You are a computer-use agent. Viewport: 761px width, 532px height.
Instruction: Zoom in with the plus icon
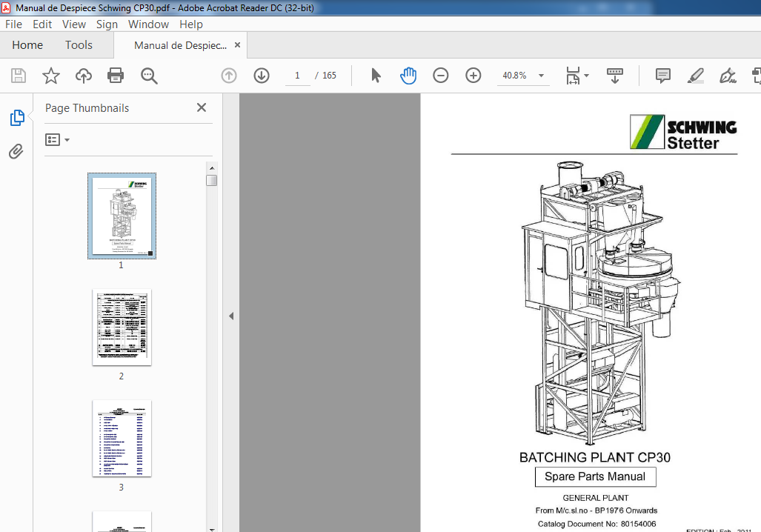(x=473, y=76)
